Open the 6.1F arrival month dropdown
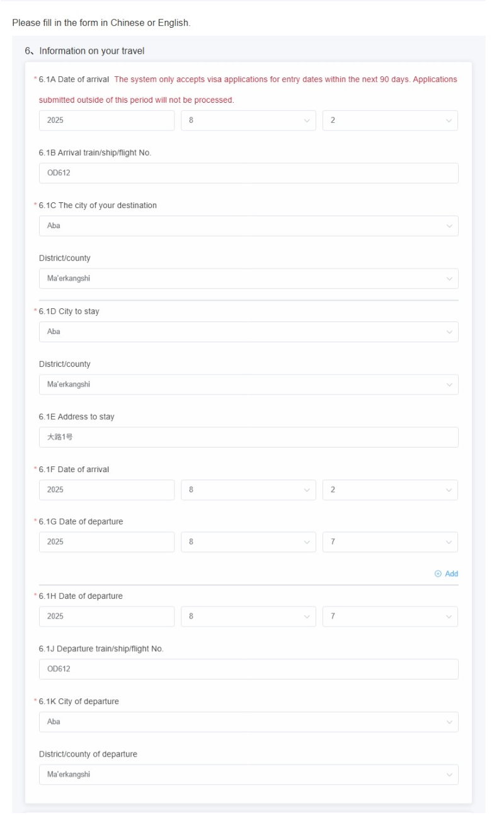Screen dimensions: 504x815 pyautogui.click(x=248, y=490)
